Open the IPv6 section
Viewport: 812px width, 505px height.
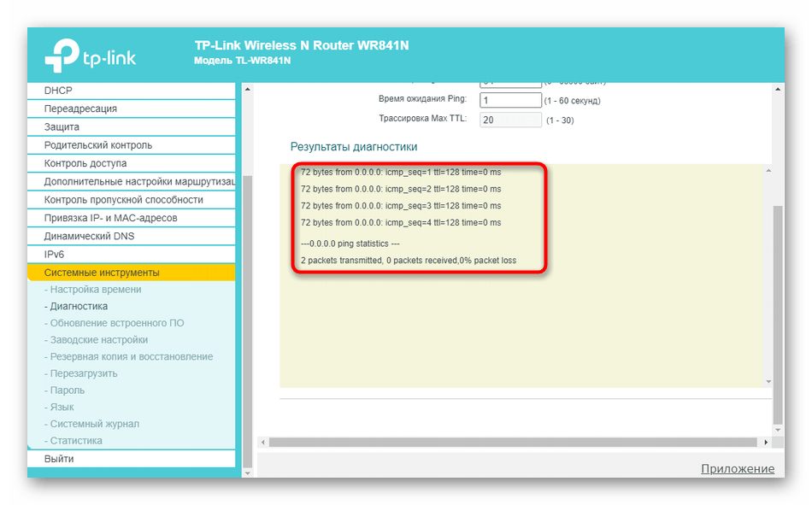54,255
